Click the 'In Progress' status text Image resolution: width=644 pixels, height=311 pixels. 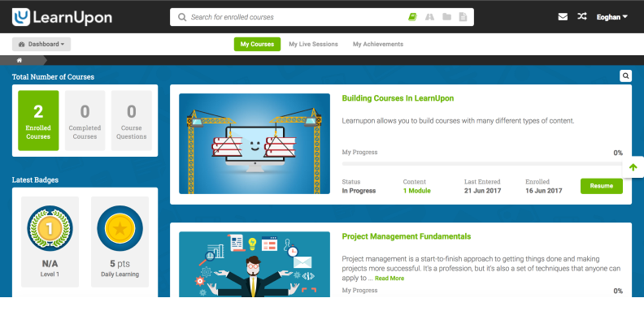point(359,191)
